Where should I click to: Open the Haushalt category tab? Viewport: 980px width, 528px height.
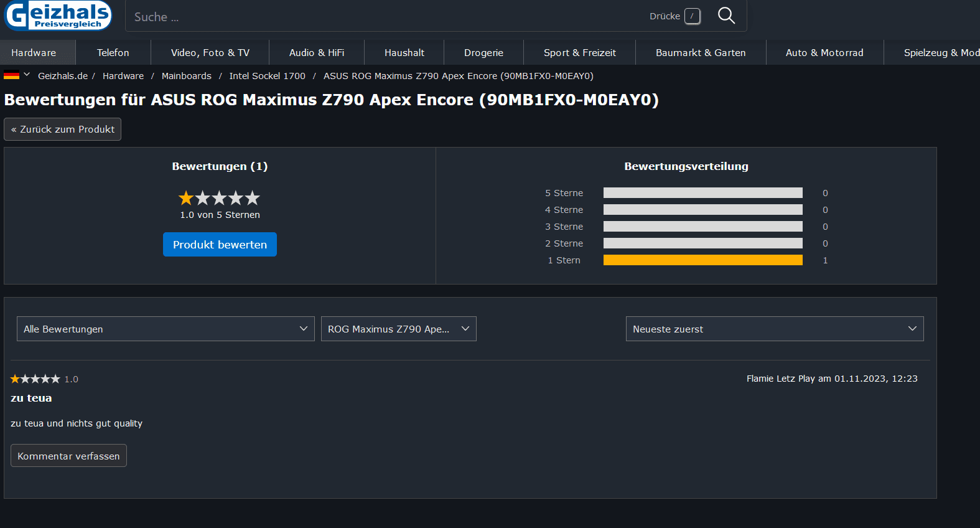(x=404, y=53)
